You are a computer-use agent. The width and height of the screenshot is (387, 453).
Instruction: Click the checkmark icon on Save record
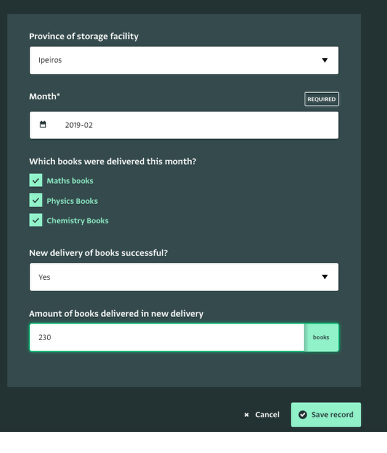point(303,415)
